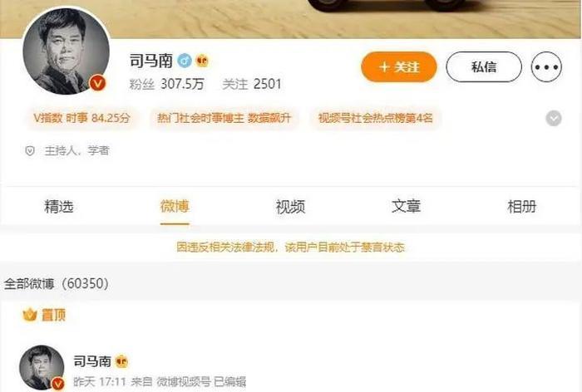Open the V指数 时事 84.25分 tag

tap(82, 118)
